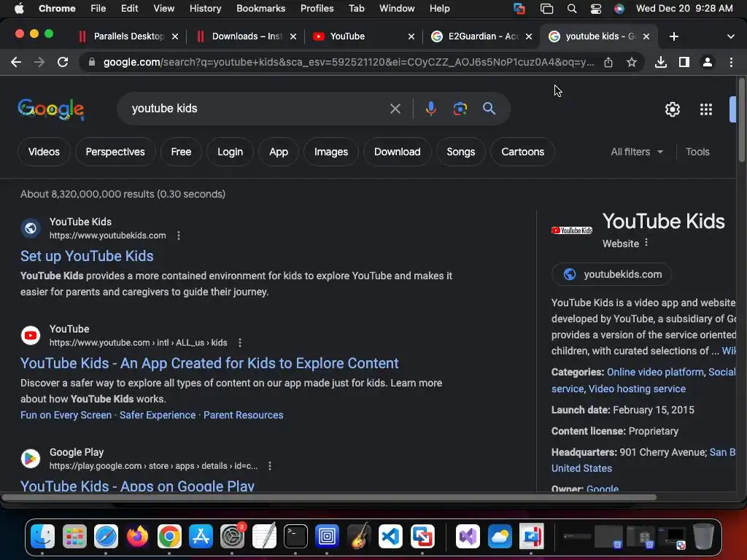Open Video hosting service category link

637,389
